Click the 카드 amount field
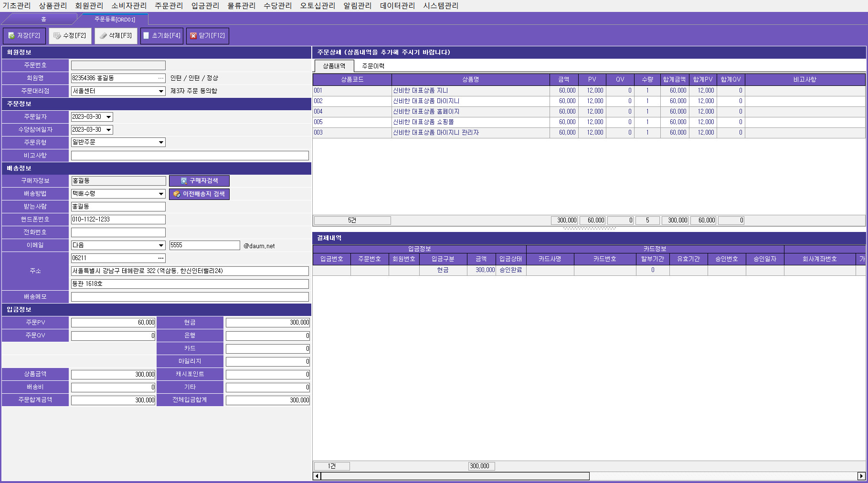868x483 pixels. pos(268,348)
